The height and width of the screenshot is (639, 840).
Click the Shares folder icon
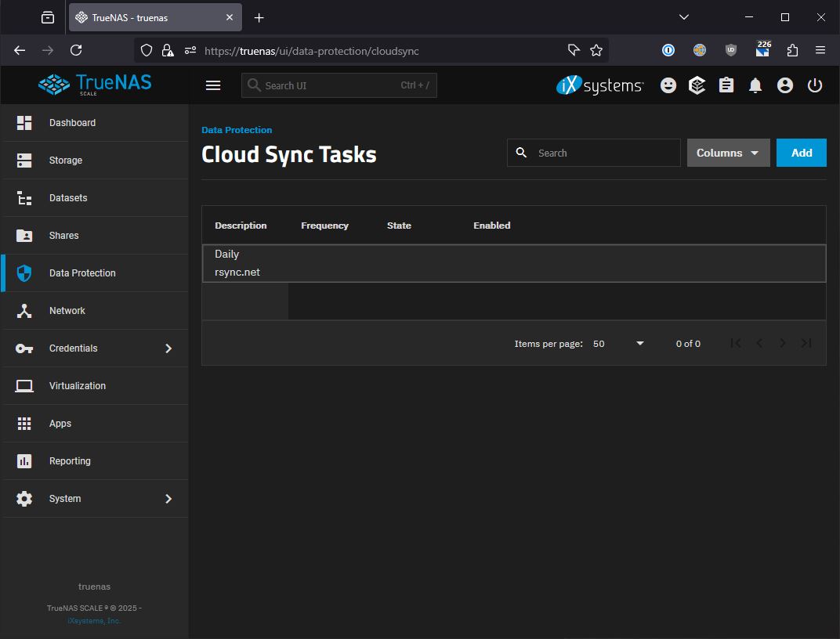tap(24, 236)
